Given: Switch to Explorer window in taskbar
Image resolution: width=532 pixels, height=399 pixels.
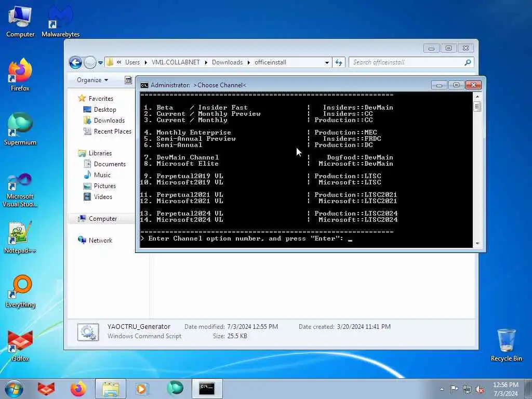Looking at the screenshot, I should [111, 389].
